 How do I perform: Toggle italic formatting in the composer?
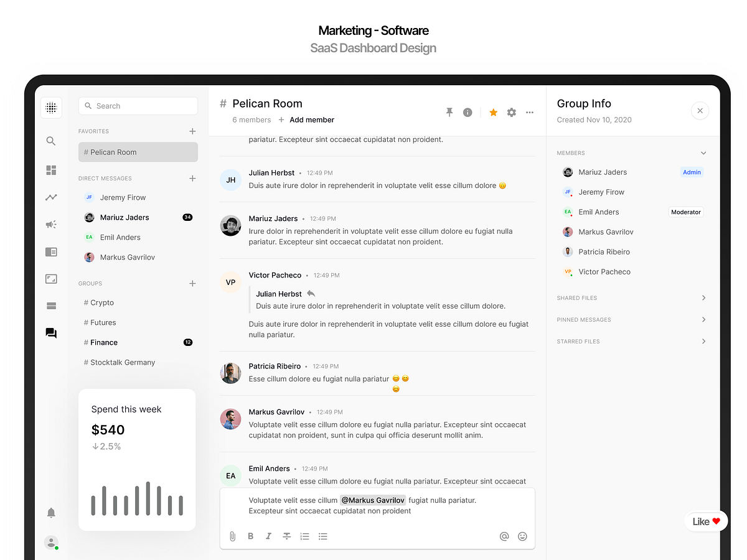(268, 536)
